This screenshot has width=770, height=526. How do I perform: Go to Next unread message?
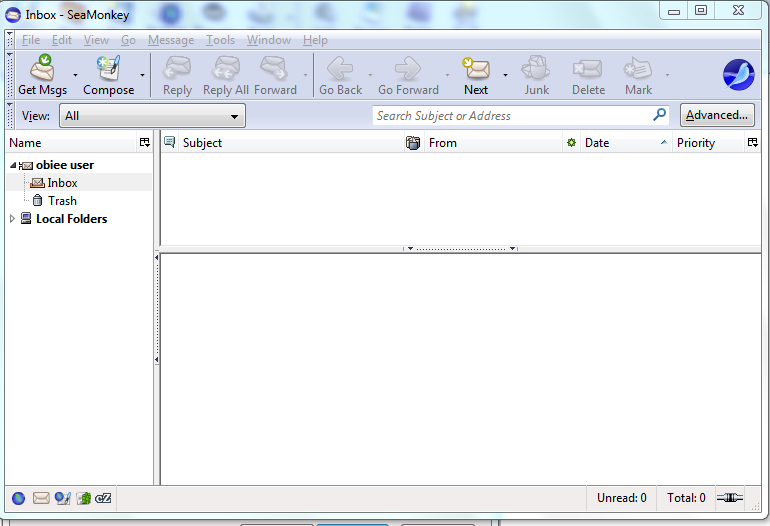[476, 68]
